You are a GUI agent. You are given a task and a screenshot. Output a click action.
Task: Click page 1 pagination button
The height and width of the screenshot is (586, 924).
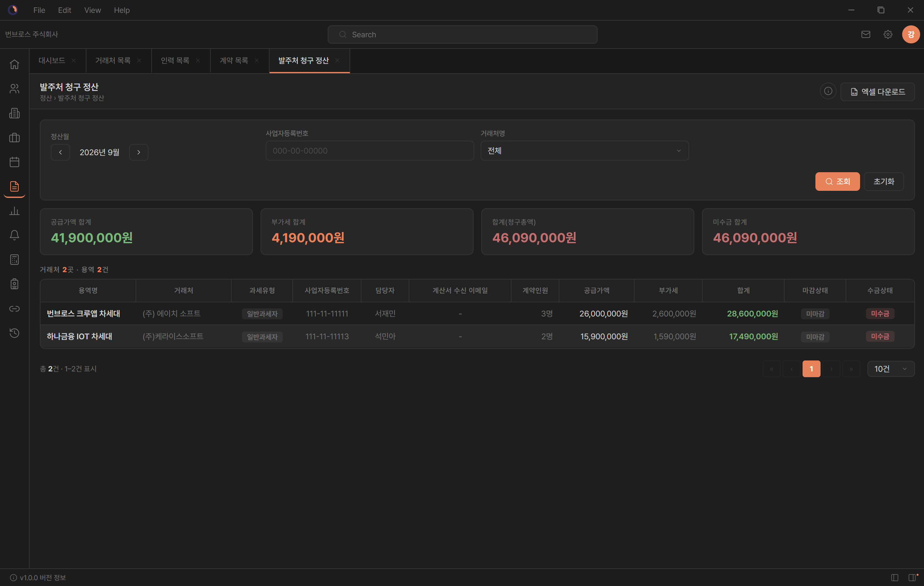click(811, 369)
